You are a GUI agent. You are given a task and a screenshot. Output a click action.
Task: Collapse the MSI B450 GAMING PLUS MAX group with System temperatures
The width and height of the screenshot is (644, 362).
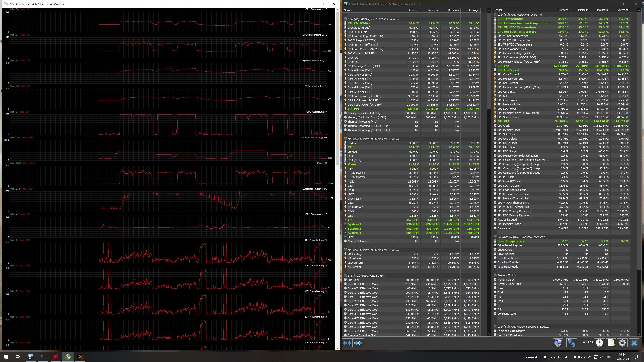coord(346,139)
